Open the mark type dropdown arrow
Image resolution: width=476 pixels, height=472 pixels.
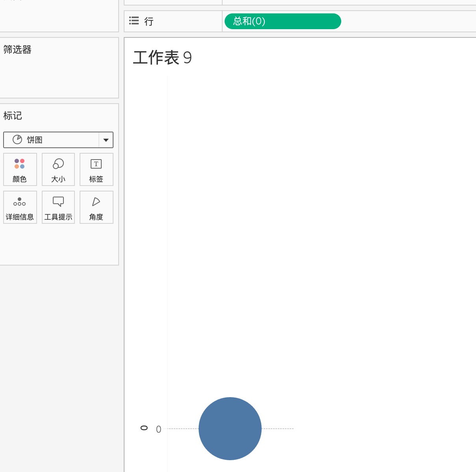[106, 139]
